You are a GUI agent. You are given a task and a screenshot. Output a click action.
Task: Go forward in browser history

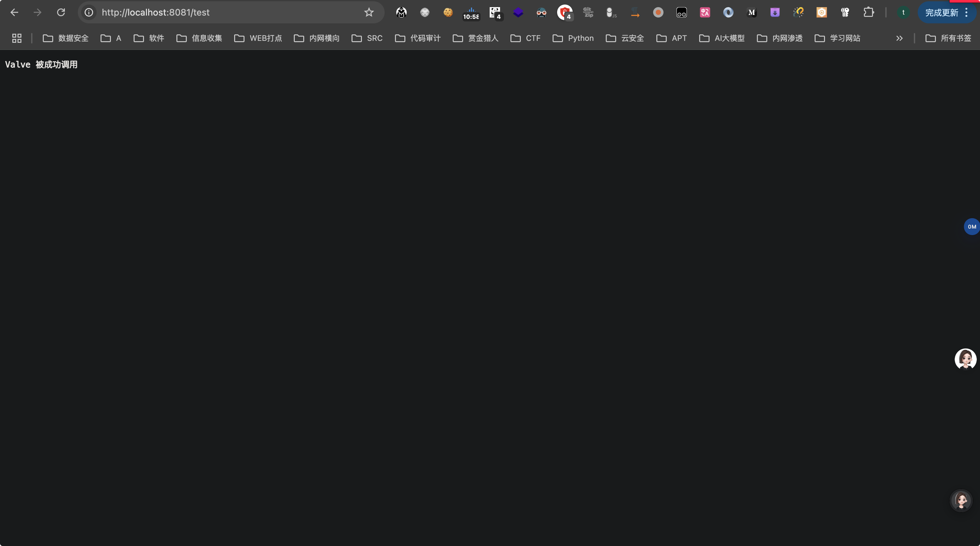[x=37, y=13]
